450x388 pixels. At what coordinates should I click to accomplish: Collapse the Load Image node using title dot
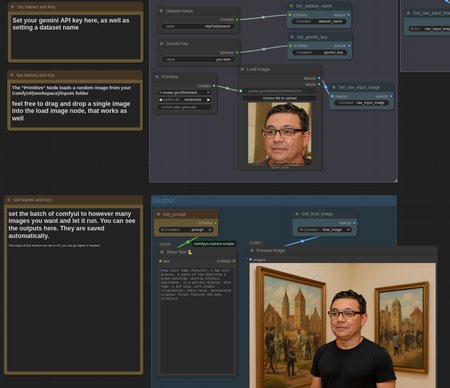point(242,69)
